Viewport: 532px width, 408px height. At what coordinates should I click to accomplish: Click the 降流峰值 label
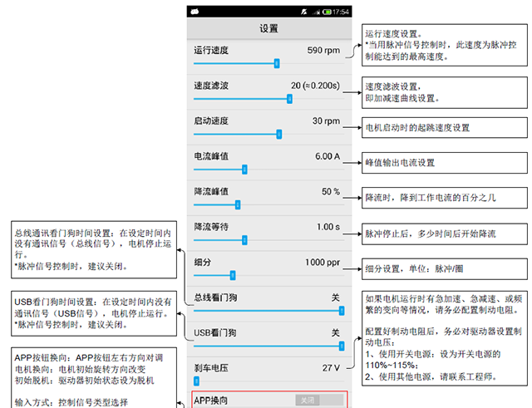(211, 191)
